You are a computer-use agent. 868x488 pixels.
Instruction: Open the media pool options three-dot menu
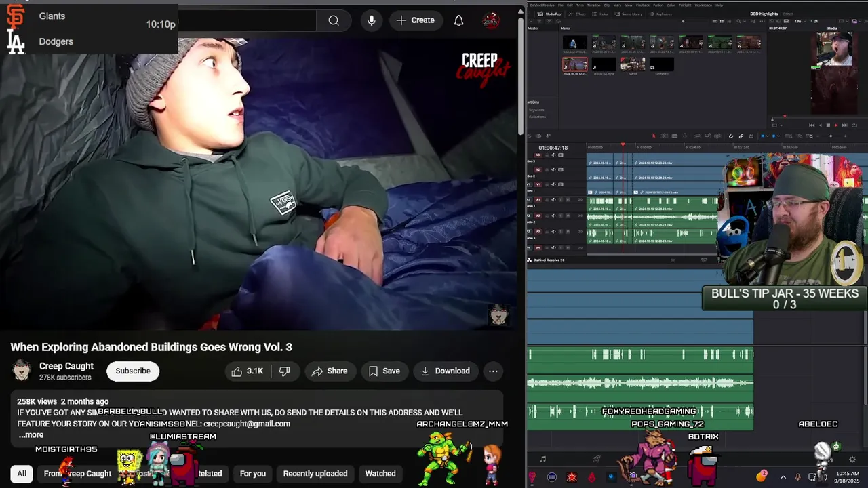click(x=762, y=21)
